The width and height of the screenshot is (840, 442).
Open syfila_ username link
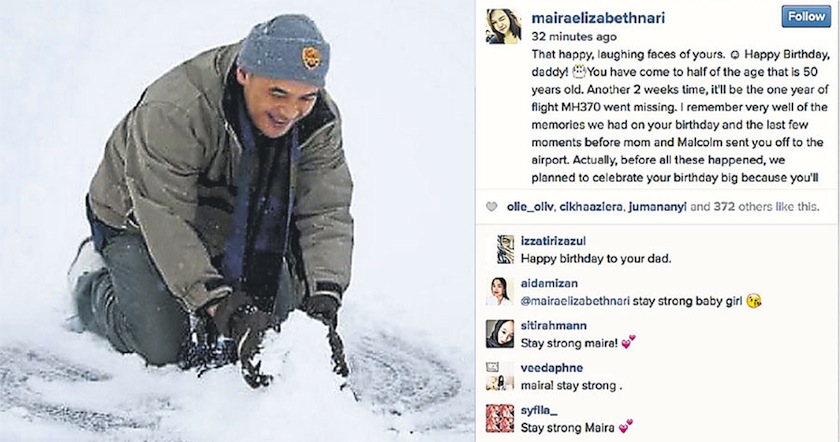tap(539, 410)
